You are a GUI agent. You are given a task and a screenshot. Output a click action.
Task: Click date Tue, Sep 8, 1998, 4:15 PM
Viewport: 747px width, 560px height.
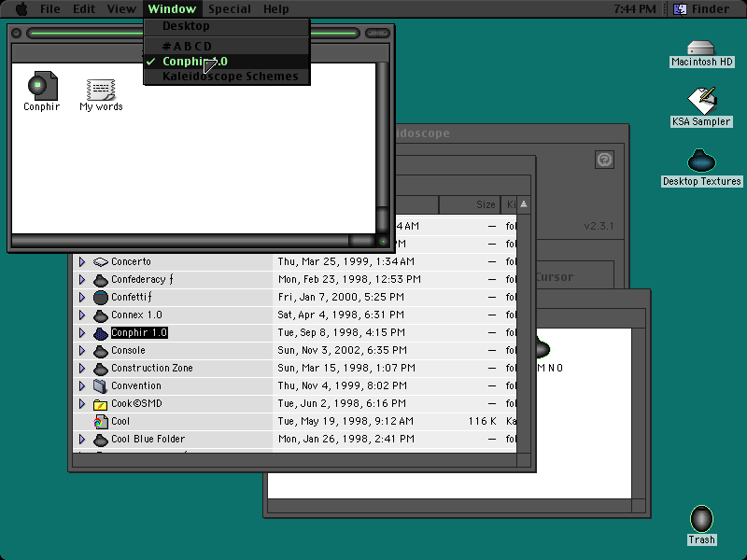click(341, 332)
